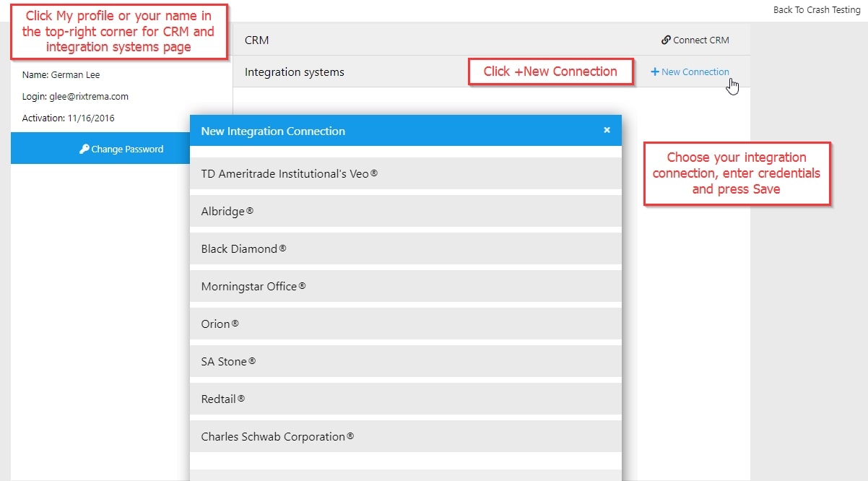Viewport: 868px width, 481px height.
Task: Click the key icon on Change Password
Action: coord(84,149)
